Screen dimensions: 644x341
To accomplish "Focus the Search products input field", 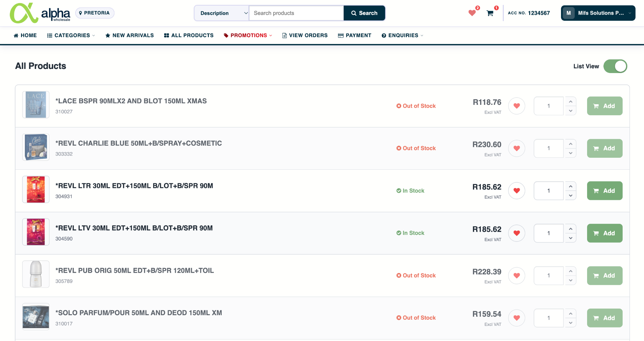I will click(296, 13).
